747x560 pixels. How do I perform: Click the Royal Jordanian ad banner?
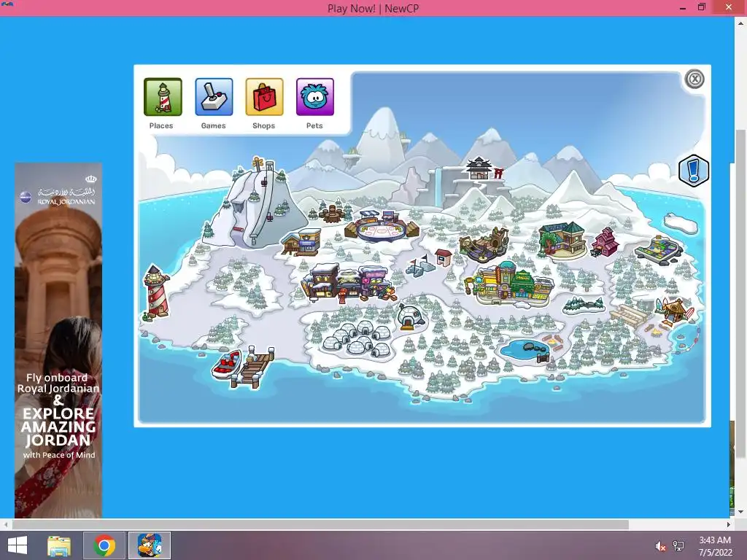pyautogui.click(x=58, y=340)
